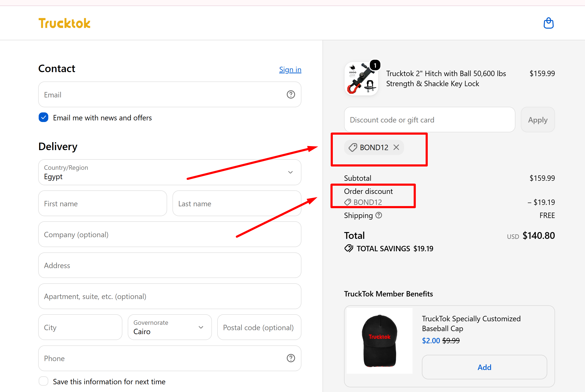Viewport: 585px width, 392px height.
Task: Click the Shipping info question icon
Action: tap(379, 215)
